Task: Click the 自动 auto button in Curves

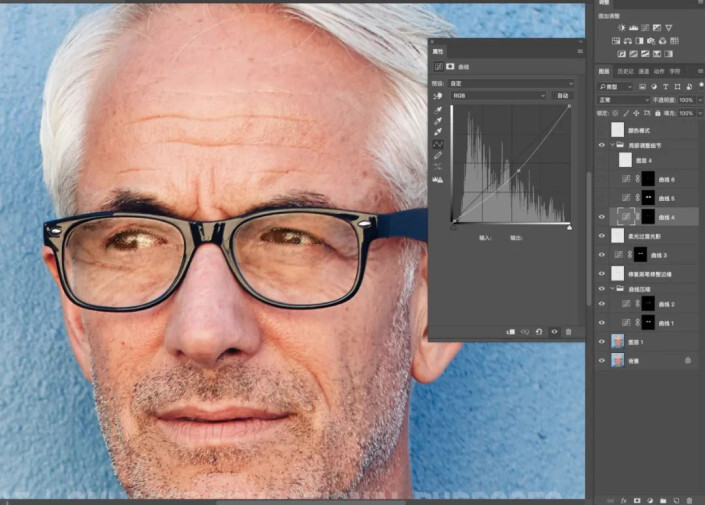Action: pos(562,95)
